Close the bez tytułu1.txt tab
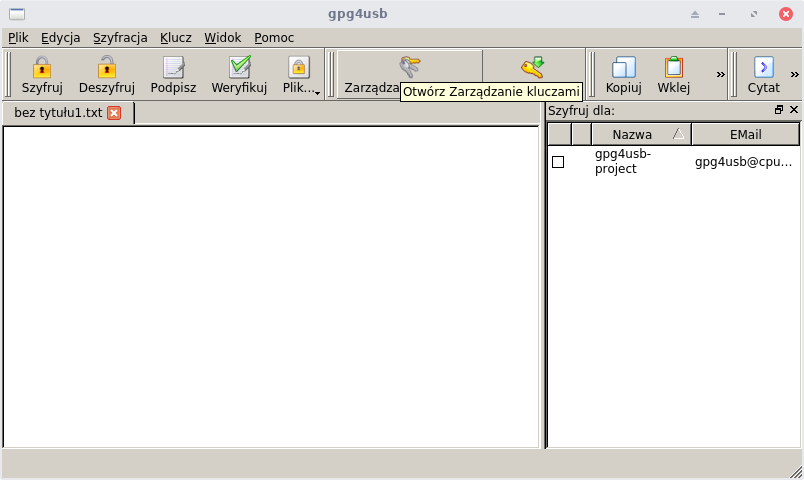 tap(114, 113)
